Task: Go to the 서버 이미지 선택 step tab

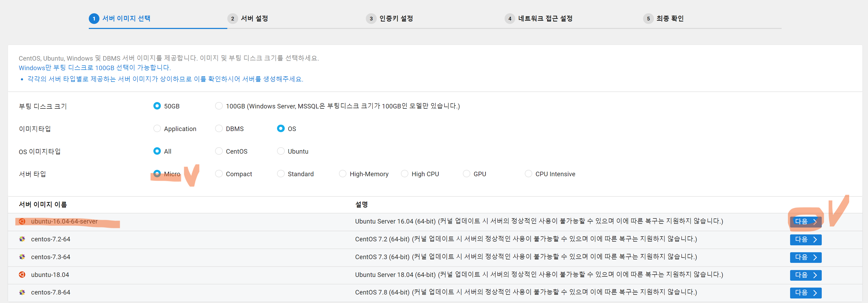Action: tap(126, 19)
